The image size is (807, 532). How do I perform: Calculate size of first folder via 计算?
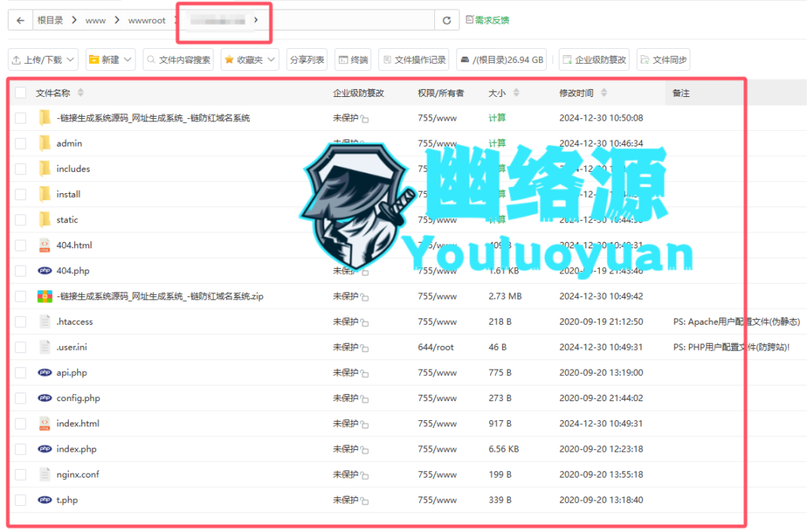pos(496,117)
